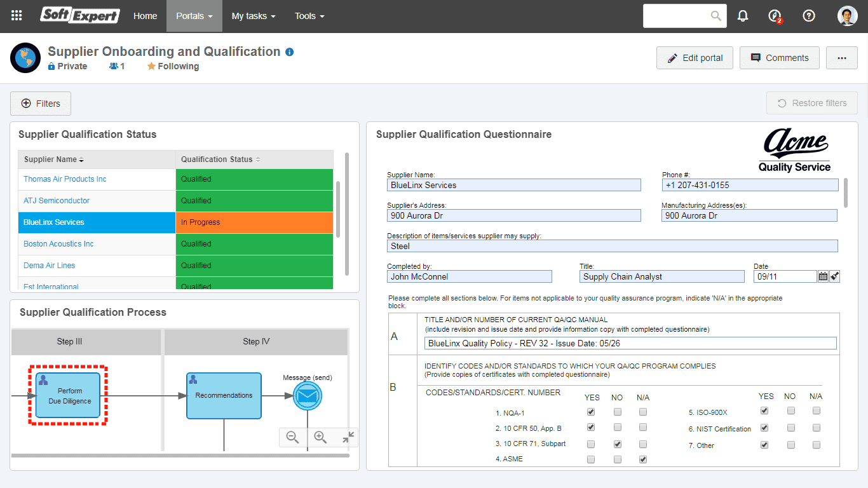Image resolution: width=868 pixels, height=488 pixels.
Task: Click the Step IV lane header
Action: [256, 342]
